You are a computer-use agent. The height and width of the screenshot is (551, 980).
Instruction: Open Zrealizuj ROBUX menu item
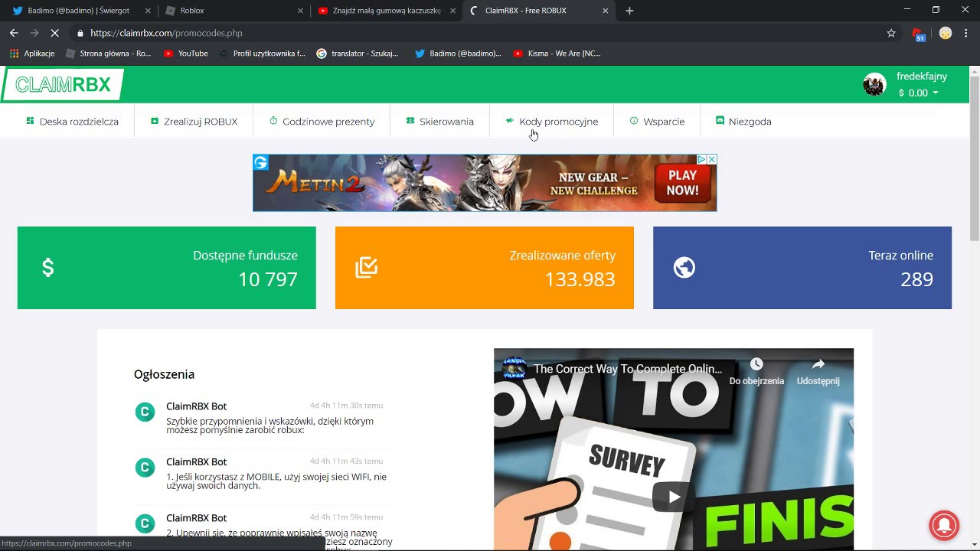click(x=194, y=121)
